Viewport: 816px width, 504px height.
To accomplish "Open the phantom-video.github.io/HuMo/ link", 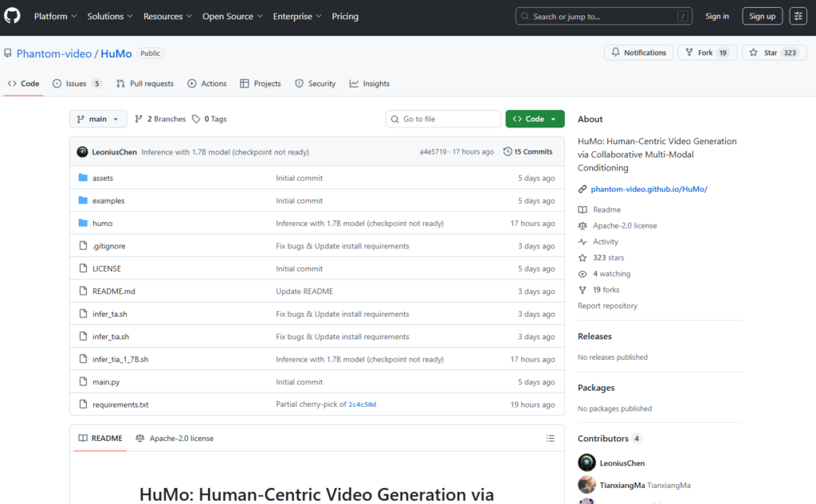I will pos(649,189).
